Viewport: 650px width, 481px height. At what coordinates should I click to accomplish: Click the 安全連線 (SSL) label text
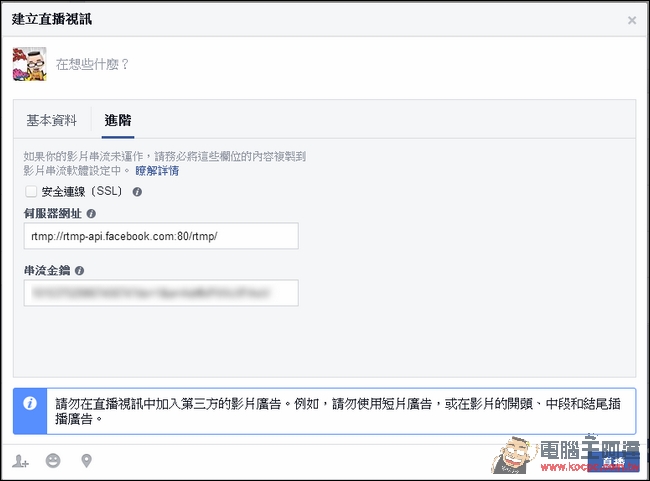tap(82, 191)
